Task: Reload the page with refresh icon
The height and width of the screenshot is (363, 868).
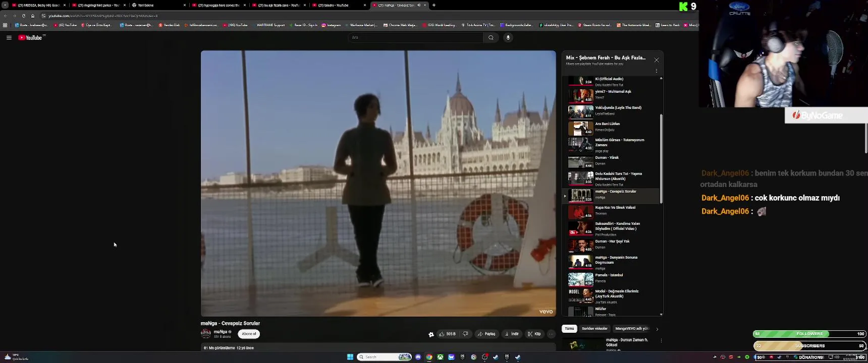Action: pos(23,16)
